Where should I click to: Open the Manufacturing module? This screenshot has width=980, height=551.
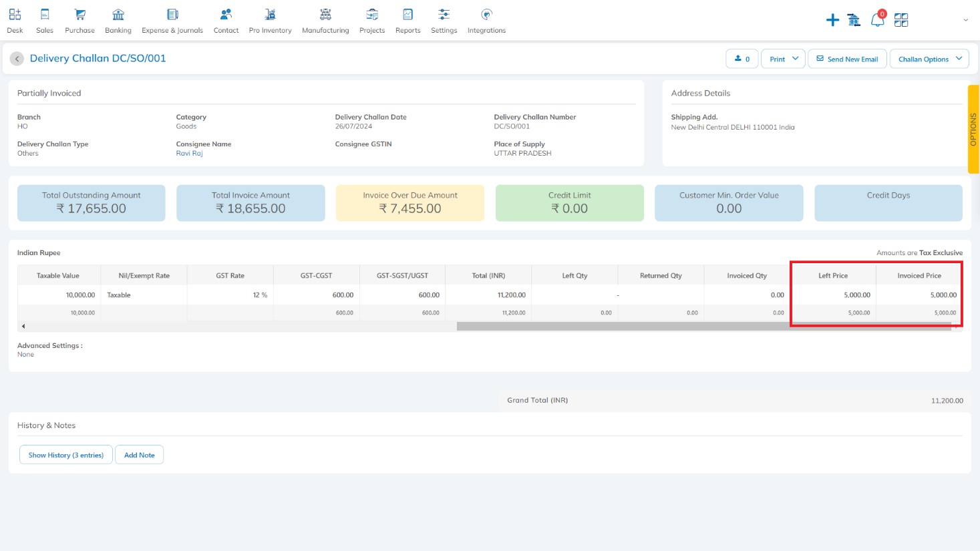click(x=325, y=21)
